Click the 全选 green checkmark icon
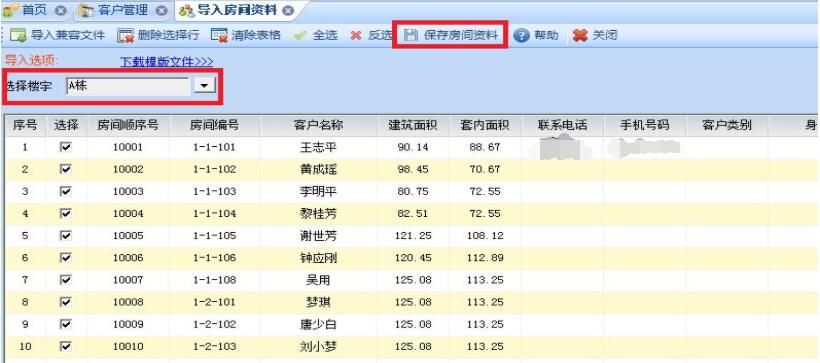Viewport: 820px width, 363px height. 301,36
